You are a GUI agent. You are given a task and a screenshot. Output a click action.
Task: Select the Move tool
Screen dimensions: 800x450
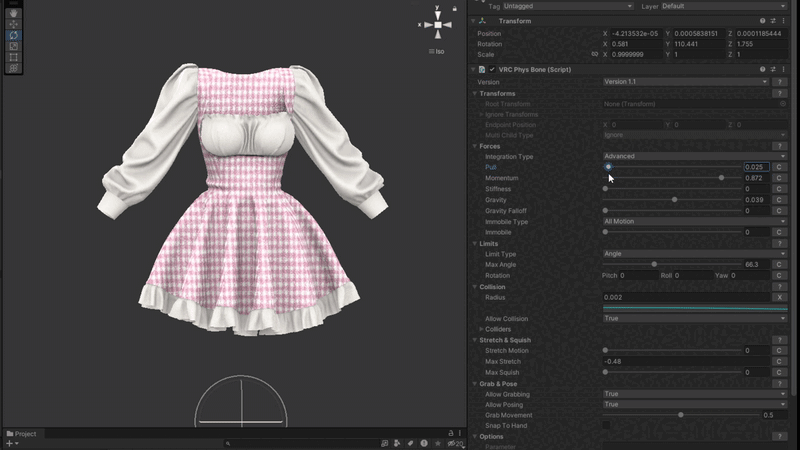click(x=13, y=24)
